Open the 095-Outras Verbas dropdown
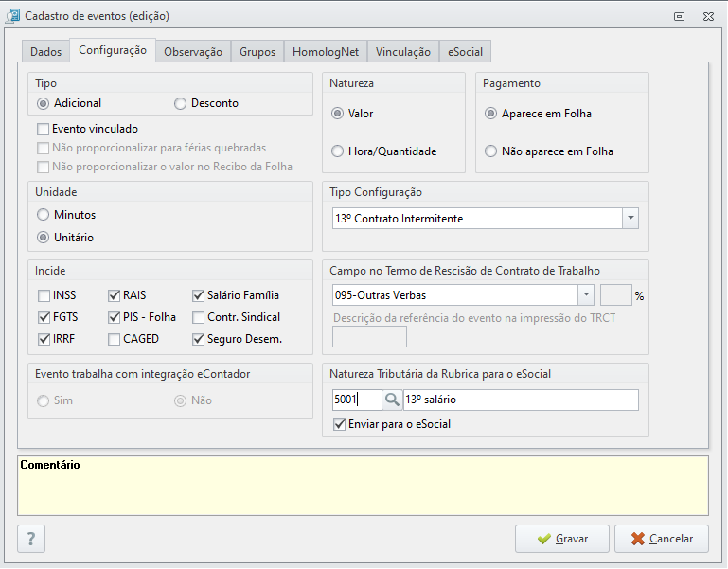 coord(586,295)
